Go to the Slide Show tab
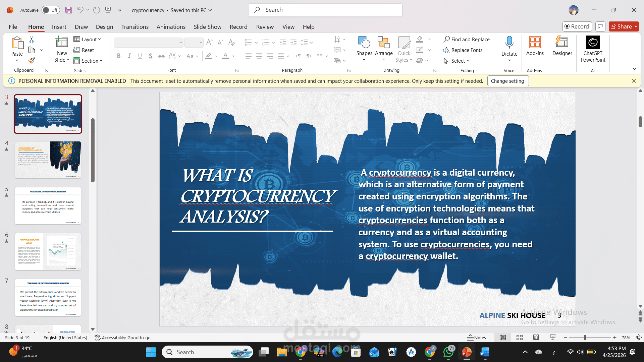Viewport: 644px width, 362px height. [x=207, y=27]
